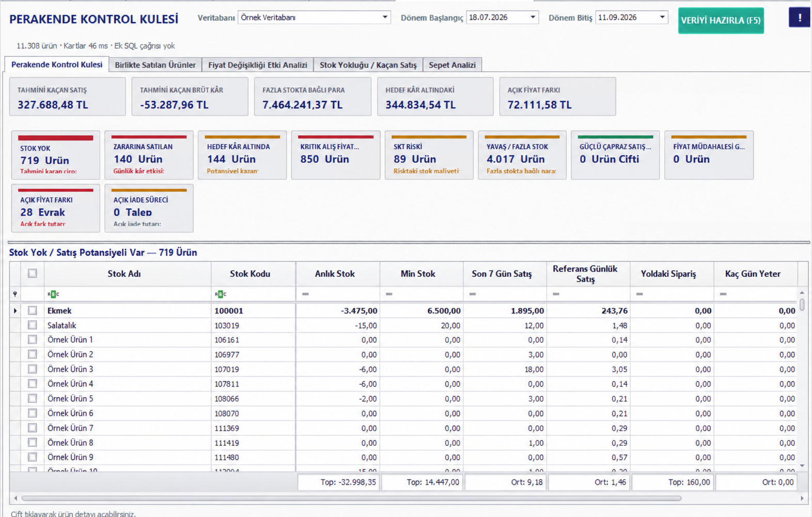The image size is (812, 517).
Task: Select the SKT RİSKİ 89 Ürün card
Action: pyautogui.click(x=429, y=155)
